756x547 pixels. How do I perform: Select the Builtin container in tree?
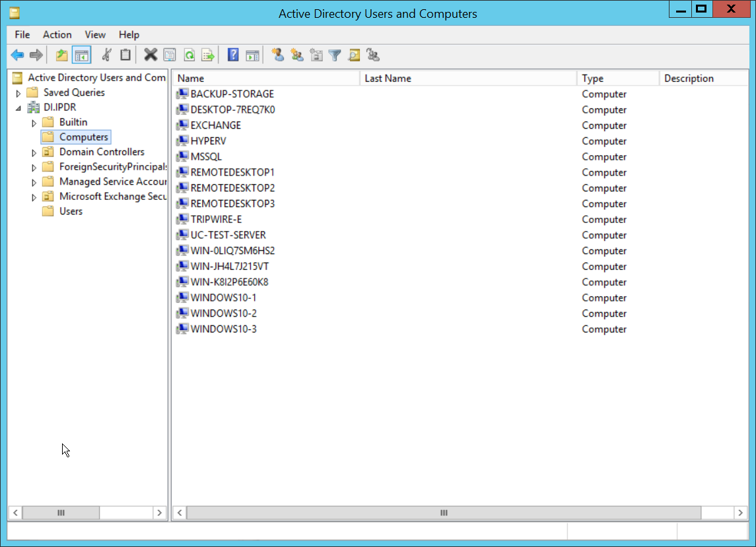73,122
